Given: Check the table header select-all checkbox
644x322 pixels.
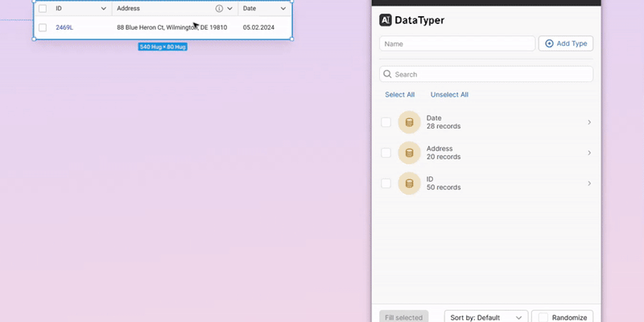Looking at the screenshot, I should pos(43,9).
